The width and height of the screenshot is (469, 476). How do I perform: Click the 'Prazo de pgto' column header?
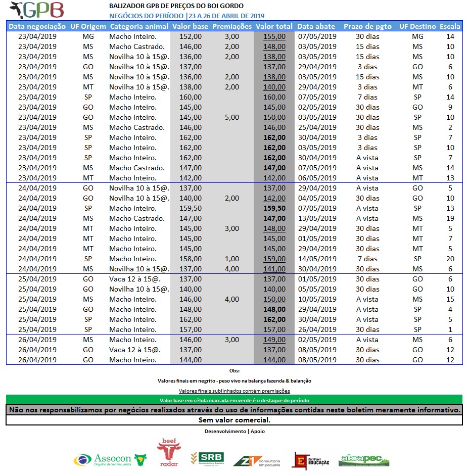point(367,26)
